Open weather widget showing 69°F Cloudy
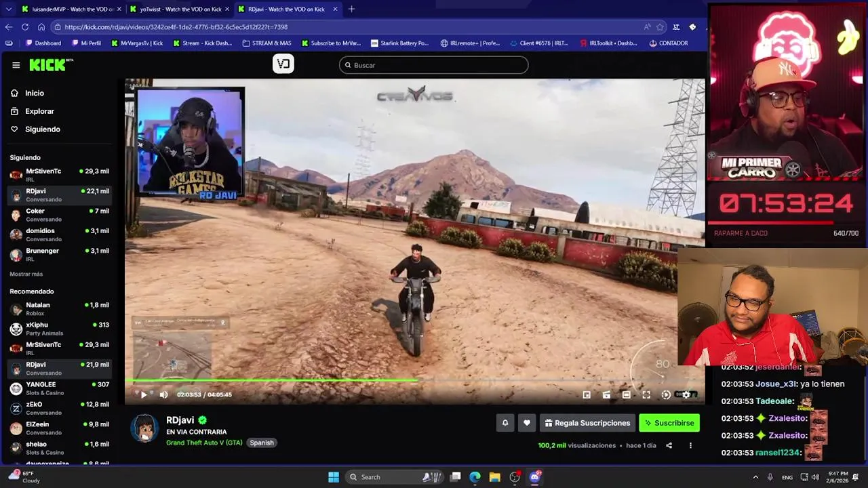 coord(24,477)
